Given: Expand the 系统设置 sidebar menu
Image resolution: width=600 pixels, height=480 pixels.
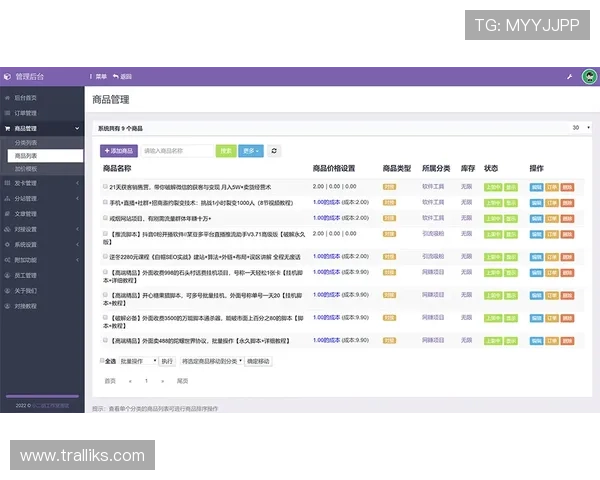Looking at the screenshot, I should click(40, 244).
